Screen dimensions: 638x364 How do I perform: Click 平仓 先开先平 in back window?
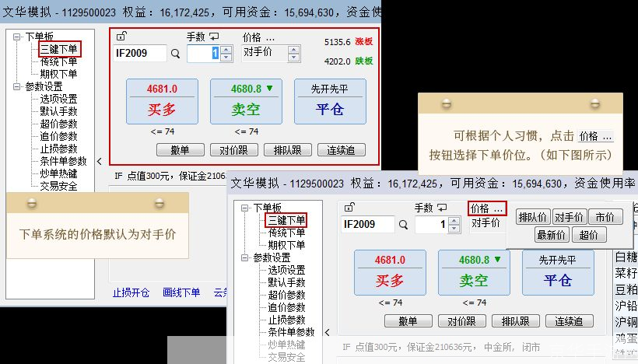330,102
